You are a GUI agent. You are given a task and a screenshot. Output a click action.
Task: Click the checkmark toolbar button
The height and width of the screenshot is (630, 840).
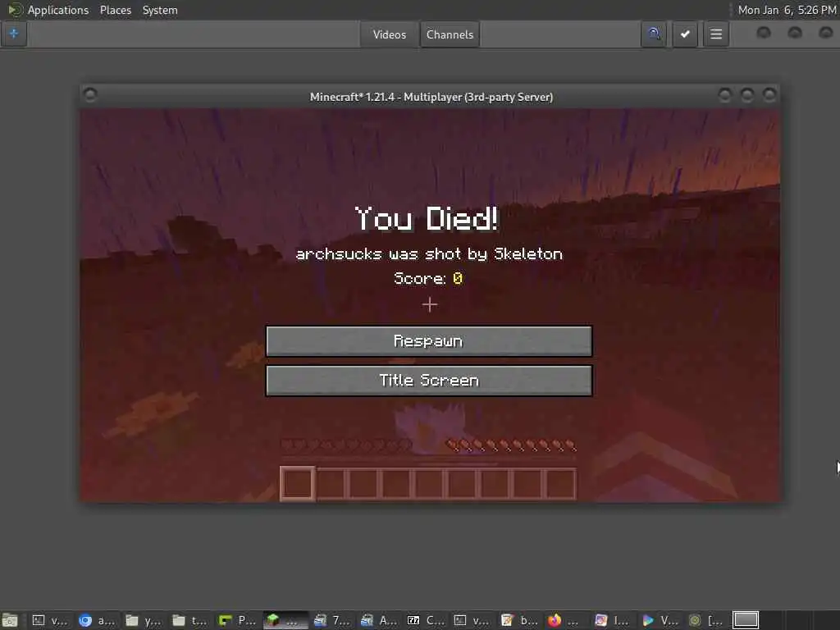pos(685,34)
